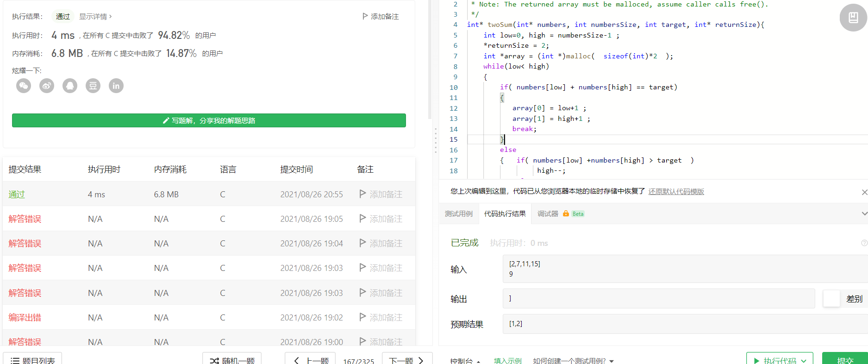868x364 pixels.
Task: Click the input box showing [2,7,11,15]
Action: [x=685, y=269]
